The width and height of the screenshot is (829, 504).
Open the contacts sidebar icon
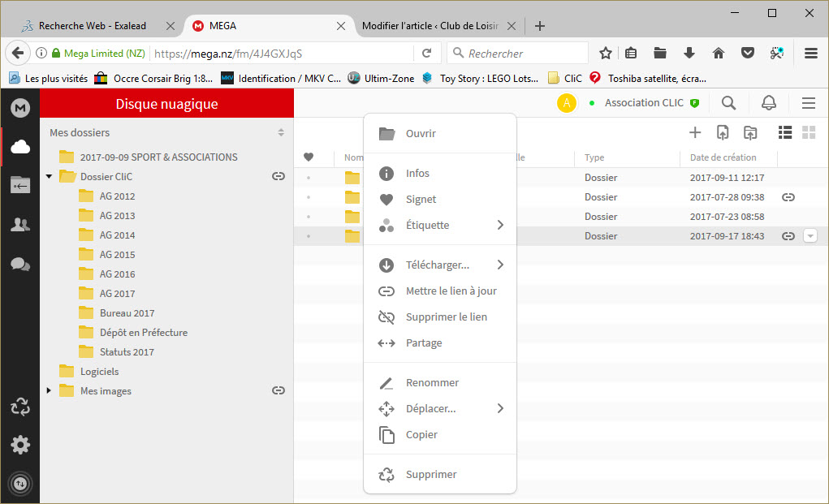tap(20, 225)
